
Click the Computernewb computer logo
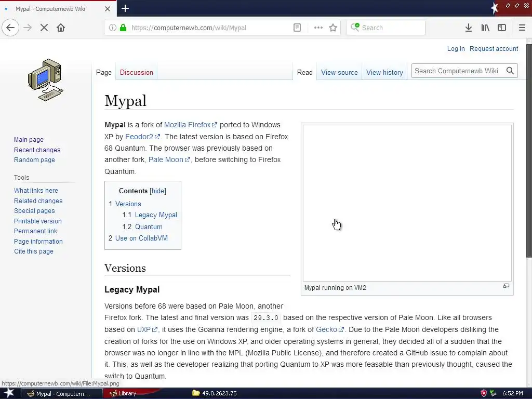pyautogui.click(x=45, y=80)
